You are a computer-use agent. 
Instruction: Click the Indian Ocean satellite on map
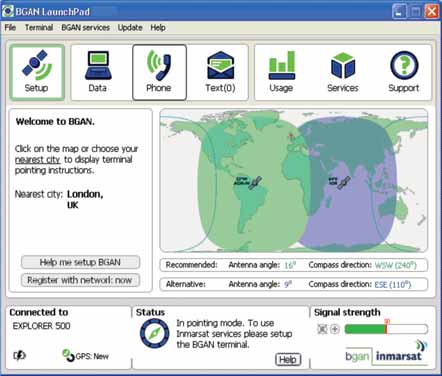(x=343, y=182)
